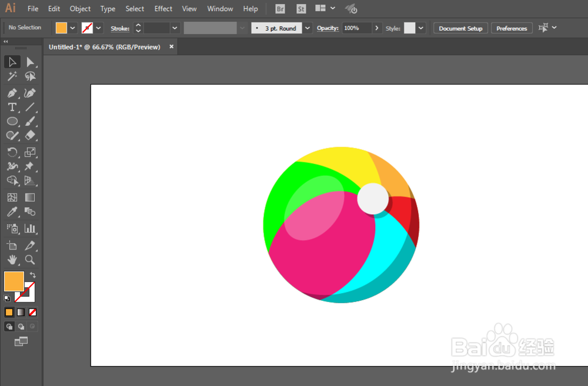Select the Direct Selection tool
The image size is (588, 386).
tap(30, 62)
